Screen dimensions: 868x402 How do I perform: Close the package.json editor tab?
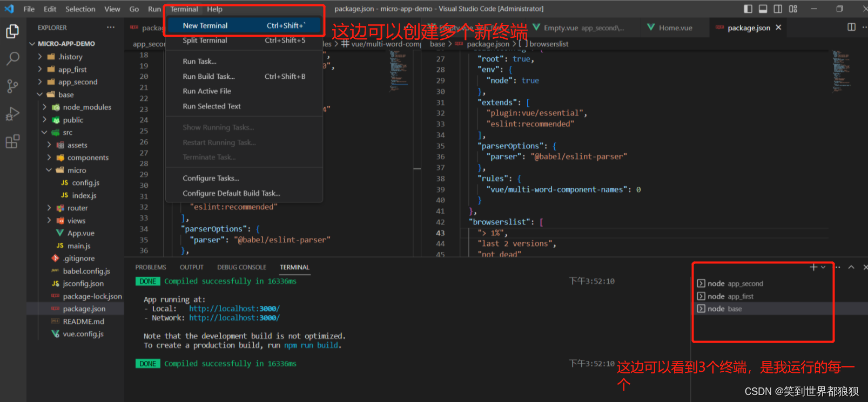(x=778, y=28)
